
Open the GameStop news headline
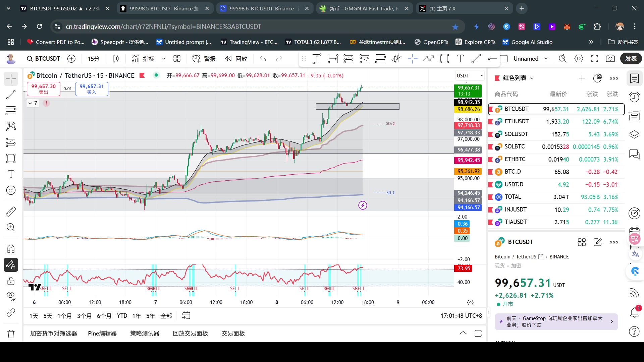point(556,322)
